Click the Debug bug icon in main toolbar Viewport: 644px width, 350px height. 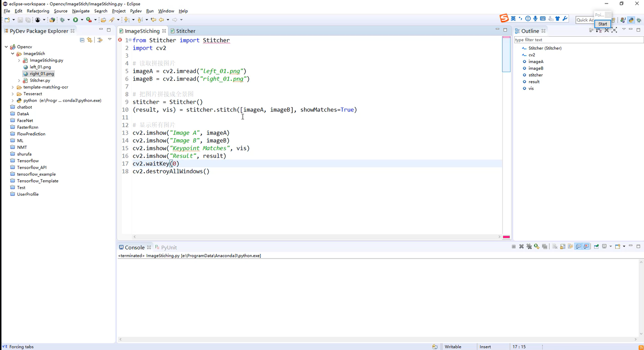coord(62,20)
